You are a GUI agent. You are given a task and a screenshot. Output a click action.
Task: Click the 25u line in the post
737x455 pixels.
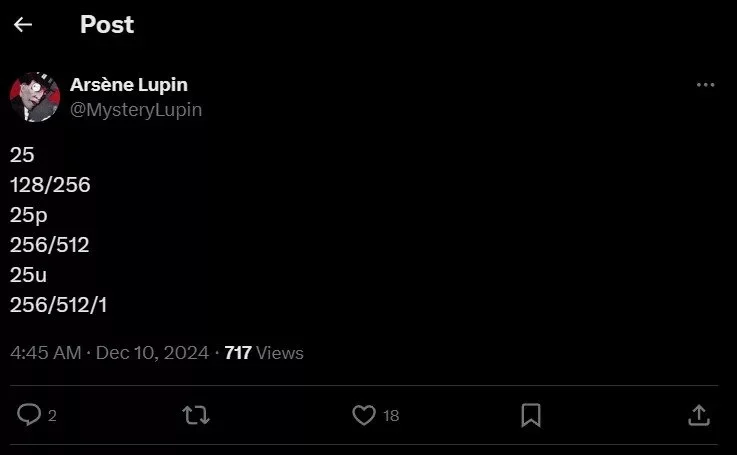pyautogui.click(x=29, y=275)
